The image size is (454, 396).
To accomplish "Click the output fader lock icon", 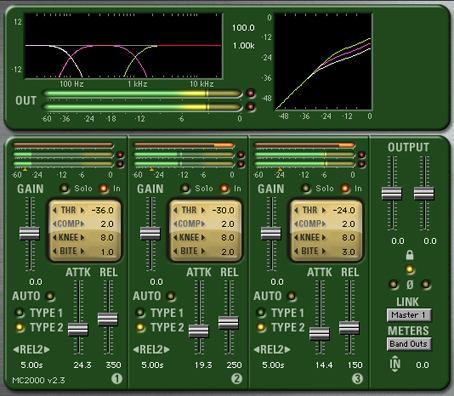I will click(x=410, y=255).
